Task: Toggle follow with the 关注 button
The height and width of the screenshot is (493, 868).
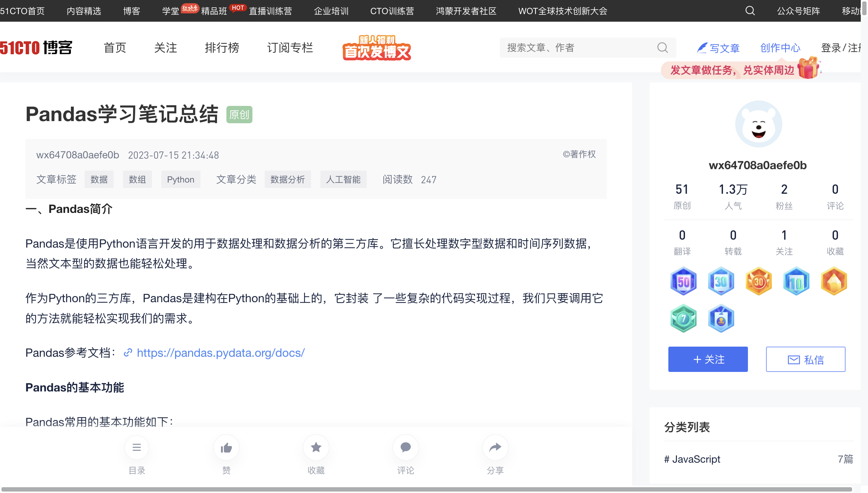Action: tap(708, 359)
